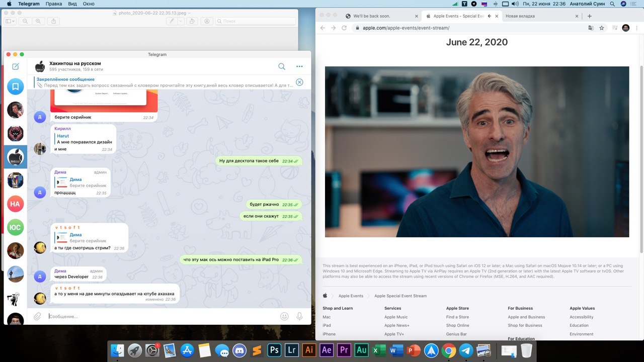Dismiss the pinned message banner
The height and width of the screenshot is (362, 644).
[x=299, y=82]
